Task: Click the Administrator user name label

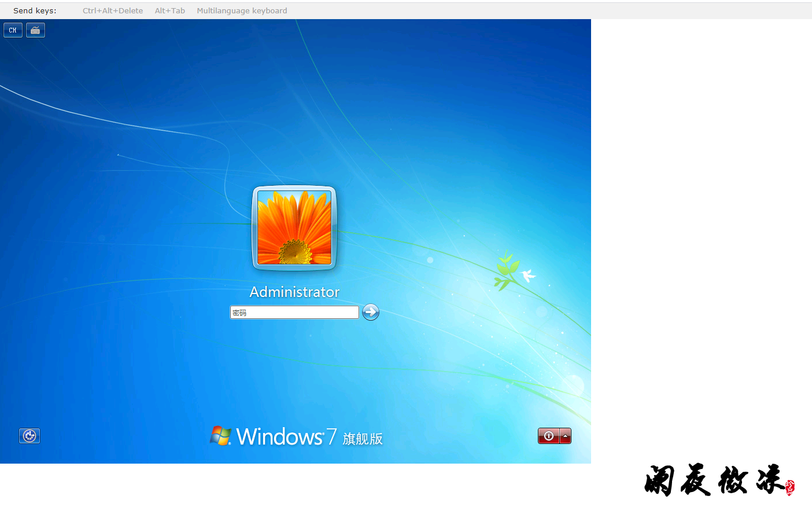Action: [x=294, y=292]
